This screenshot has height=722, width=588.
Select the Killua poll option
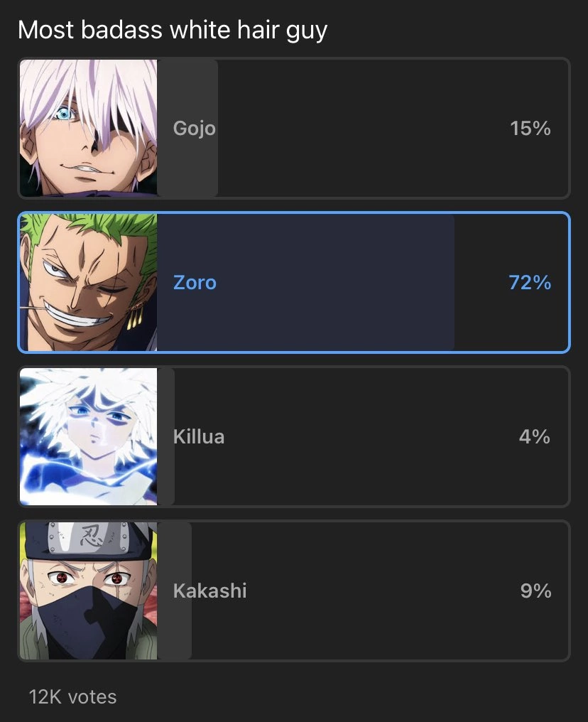pyautogui.click(x=294, y=436)
